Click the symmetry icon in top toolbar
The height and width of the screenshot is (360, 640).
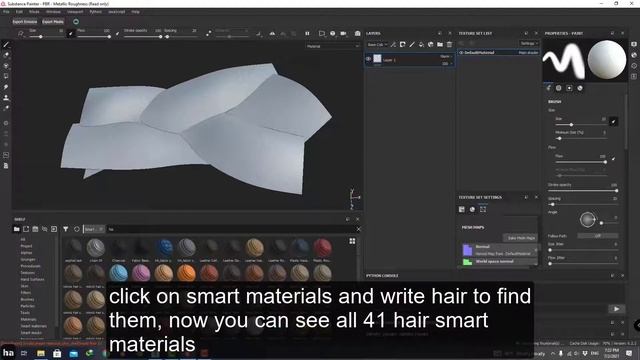click(x=272, y=33)
